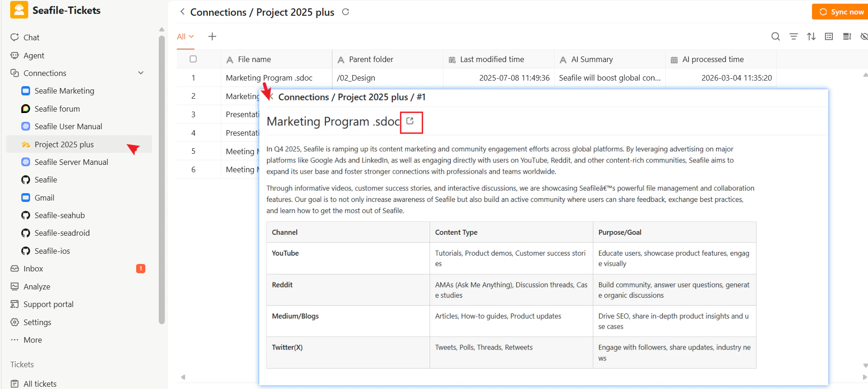Click the 2026-03-04 11:35:20 cell

click(721, 78)
